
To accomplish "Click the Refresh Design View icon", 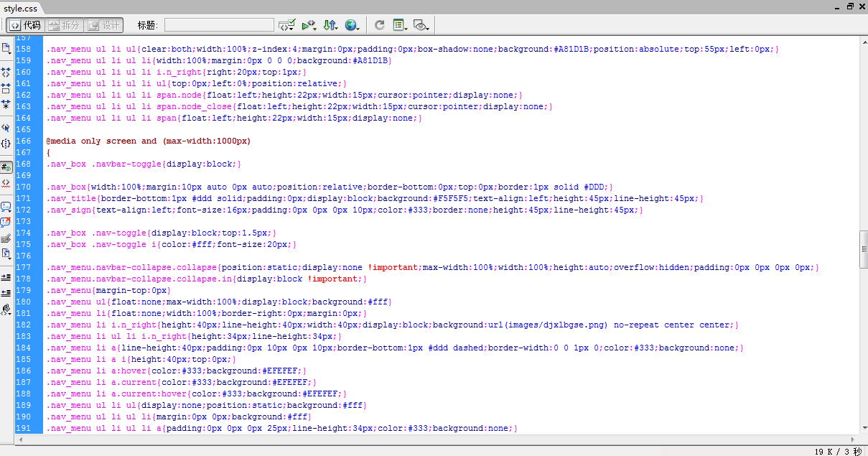I will point(380,25).
